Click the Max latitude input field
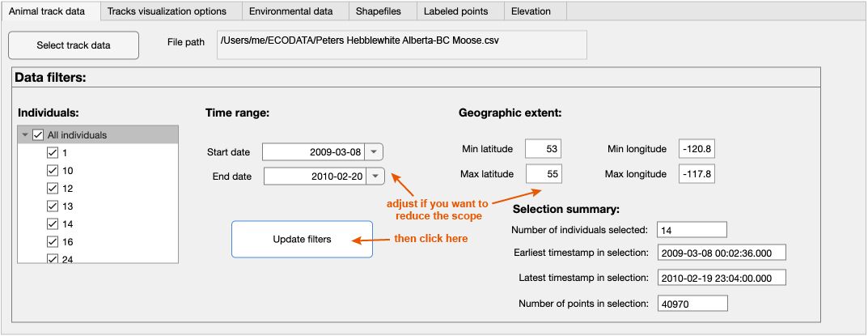This screenshot has width=868, height=336. click(543, 174)
